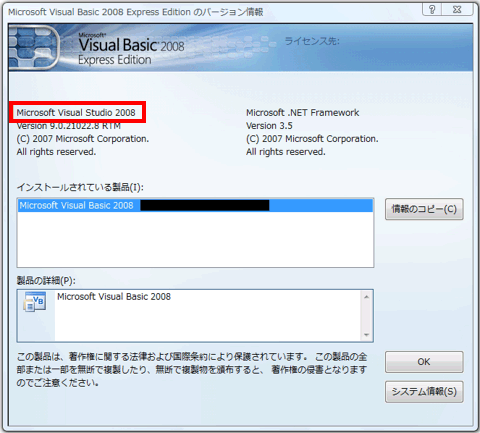Viewport: 480px width, 433px height.
Task: Open システム情報(S) button
Action: [424, 392]
